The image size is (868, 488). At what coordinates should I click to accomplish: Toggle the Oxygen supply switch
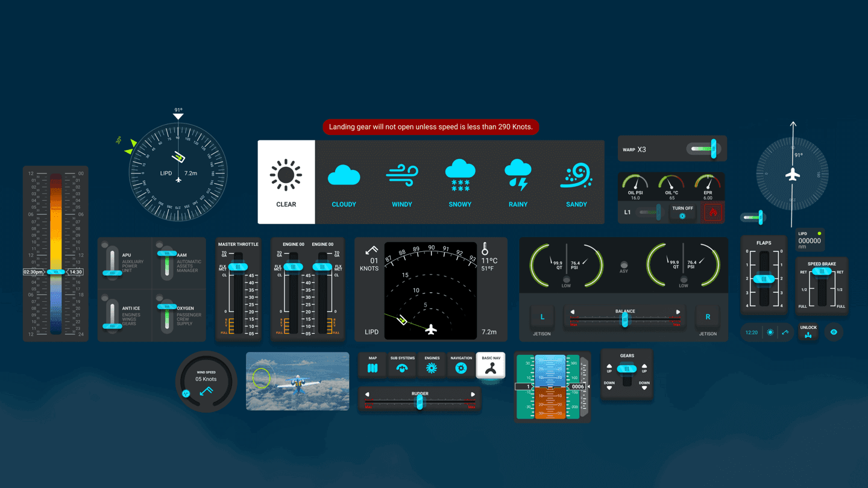[167, 316]
